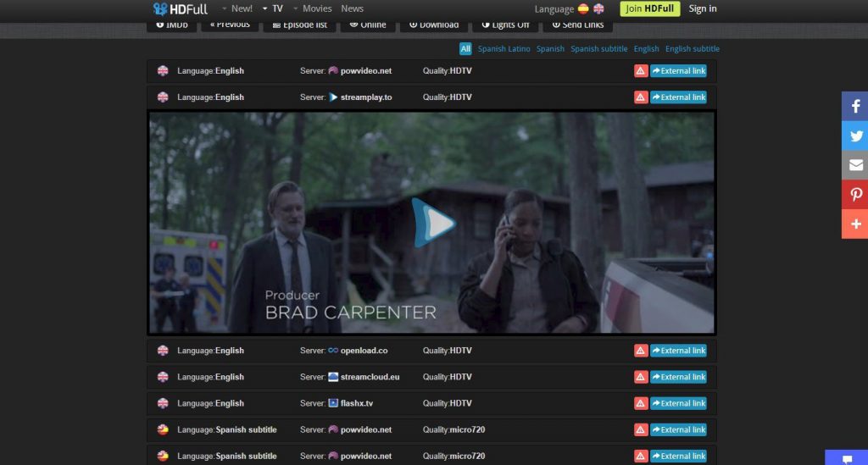The height and width of the screenshot is (465, 868).
Task: Open the IMDb button
Action: click(171, 25)
